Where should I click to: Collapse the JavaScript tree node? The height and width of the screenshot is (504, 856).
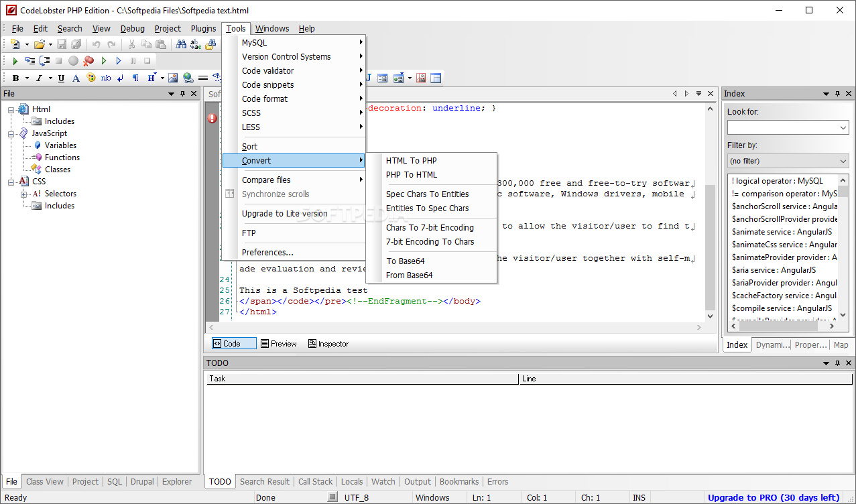click(x=11, y=133)
